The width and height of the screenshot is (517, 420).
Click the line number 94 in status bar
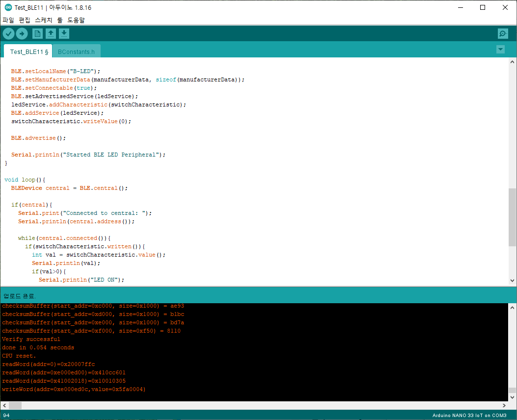click(x=6, y=416)
